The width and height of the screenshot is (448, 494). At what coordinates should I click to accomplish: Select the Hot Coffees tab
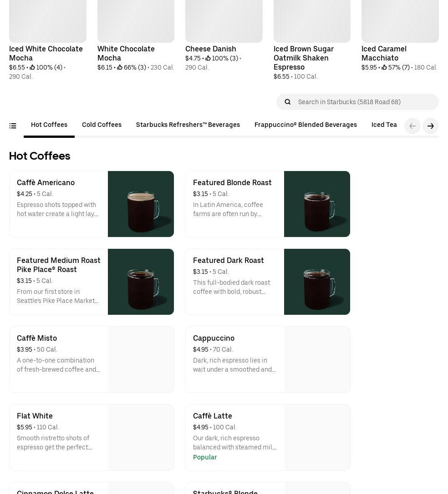tap(49, 125)
